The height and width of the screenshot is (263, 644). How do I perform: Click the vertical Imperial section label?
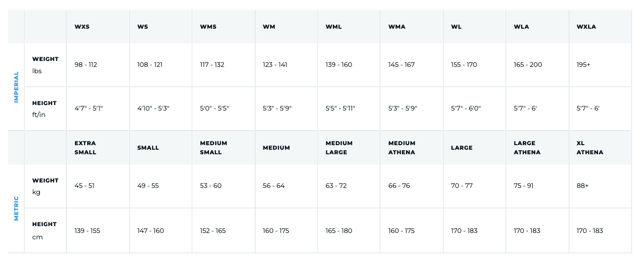click(x=16, y=87)
